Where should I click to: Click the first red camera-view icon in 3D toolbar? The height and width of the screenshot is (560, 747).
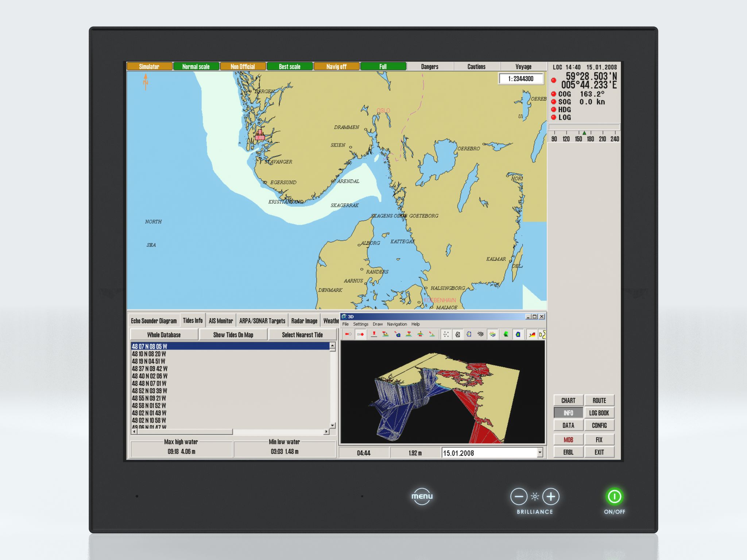click(x=348, y=334)
